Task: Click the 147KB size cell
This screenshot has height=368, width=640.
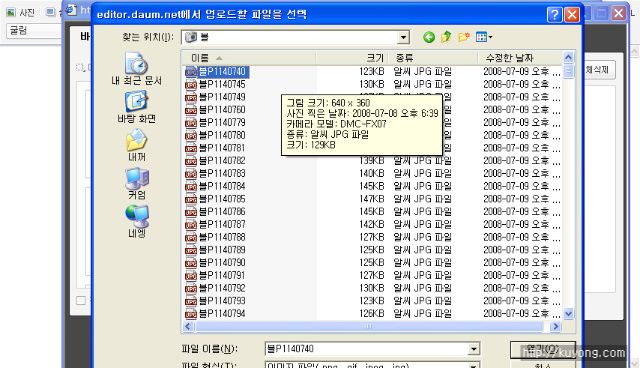Action: [371, 199]
